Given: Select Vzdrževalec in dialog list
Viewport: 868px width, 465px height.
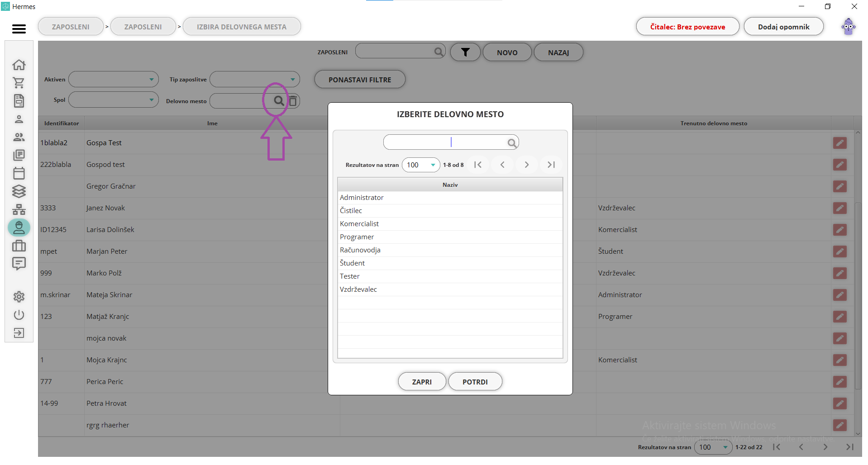Looking at the screenshot, I should tap(450, 289).
